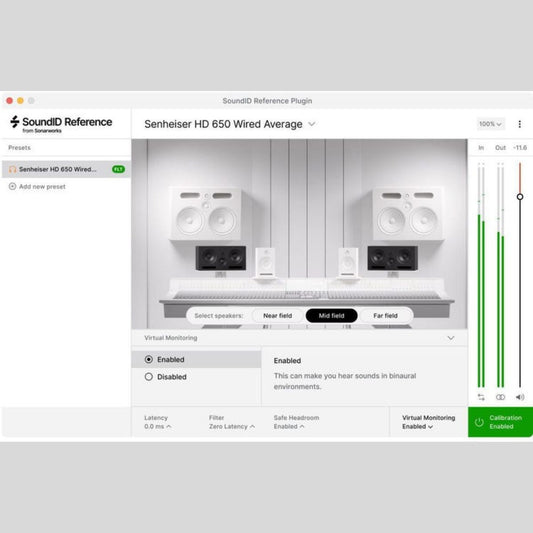Select the Enabled radio button

tap(149, 359)
